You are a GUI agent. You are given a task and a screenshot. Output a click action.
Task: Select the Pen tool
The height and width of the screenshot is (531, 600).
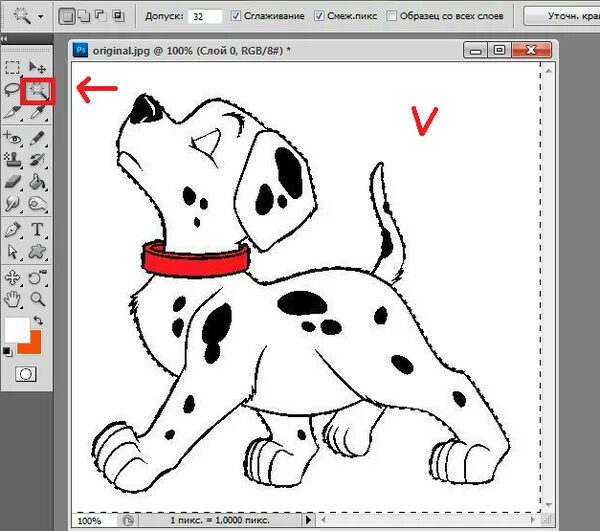coord(13,230)
